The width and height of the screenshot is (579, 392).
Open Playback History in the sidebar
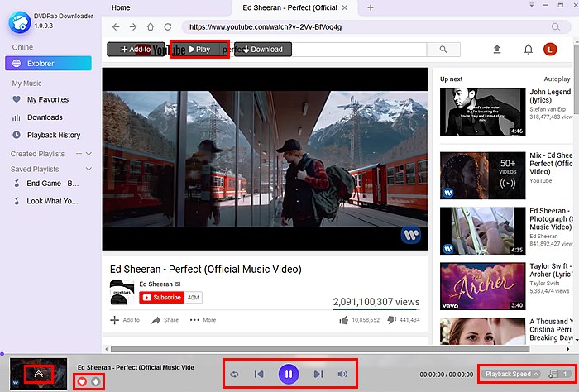[54, 135]
